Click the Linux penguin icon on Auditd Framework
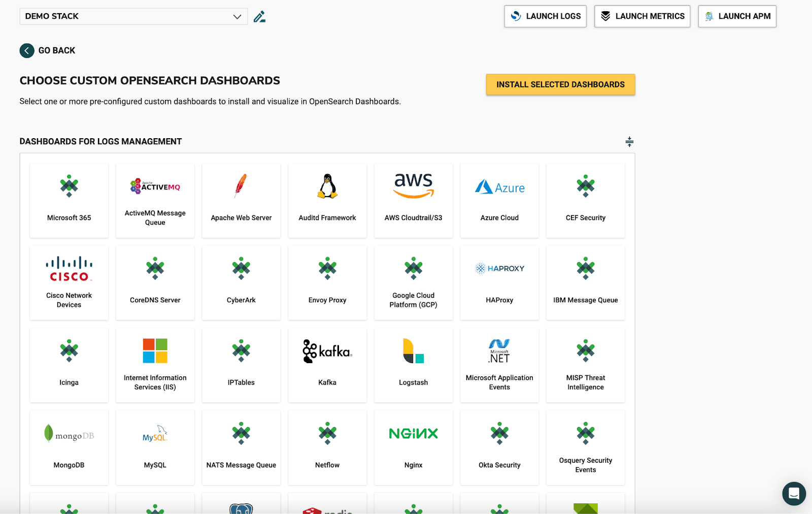812x514 pixels. (x=327, y=186)
